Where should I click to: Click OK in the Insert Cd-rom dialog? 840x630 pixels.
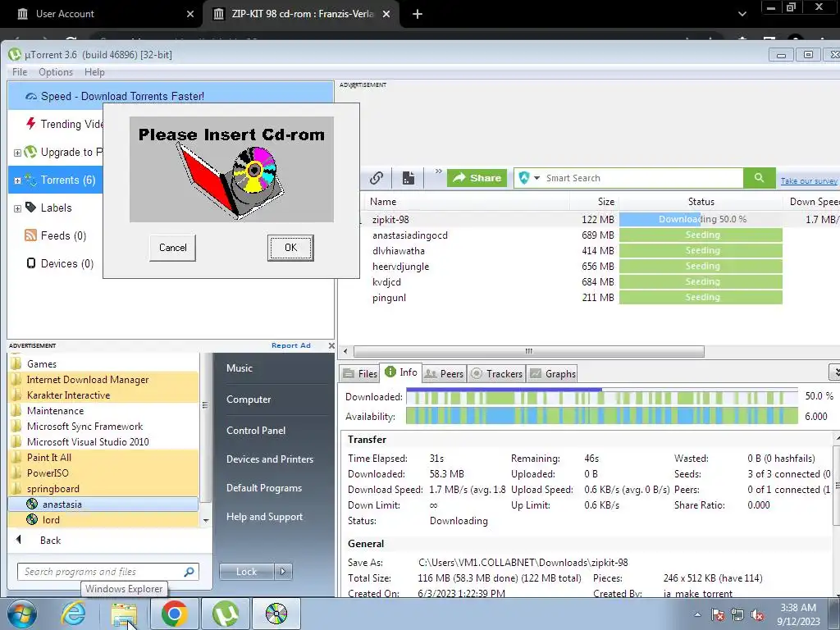point(290,248)
